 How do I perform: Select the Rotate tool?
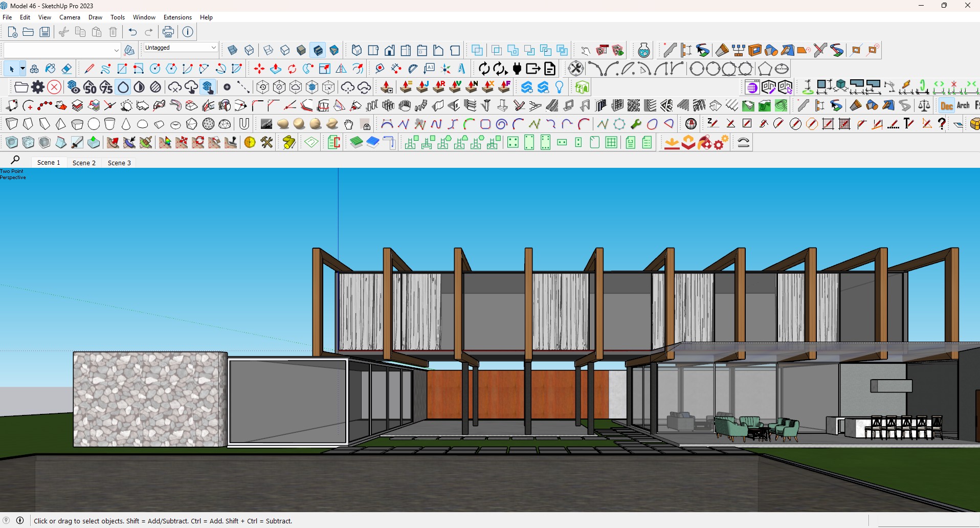tap(292, 69)
